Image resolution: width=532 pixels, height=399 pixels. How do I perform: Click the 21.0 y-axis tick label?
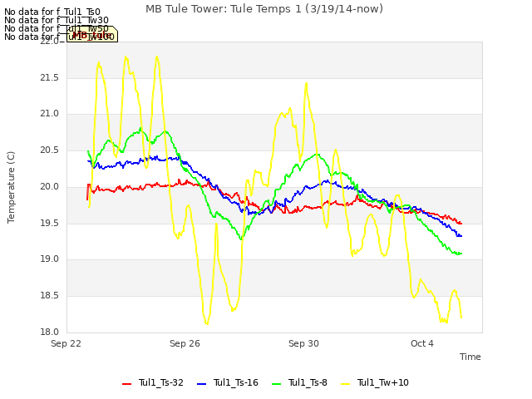tap(49, 114)
